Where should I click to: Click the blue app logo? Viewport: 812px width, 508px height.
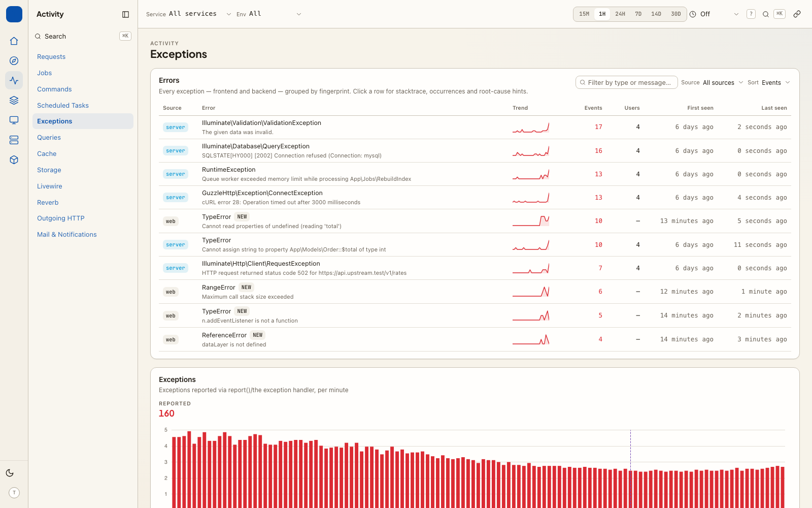(x=14, y=14)
